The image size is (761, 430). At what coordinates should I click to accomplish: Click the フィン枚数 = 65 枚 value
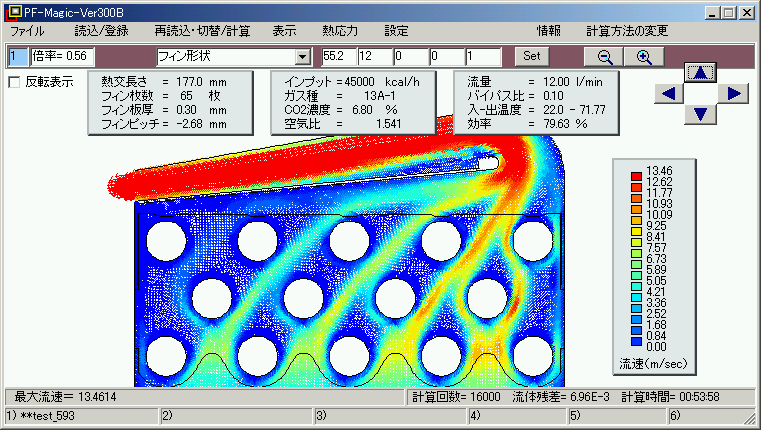pyautogui.click(x=161, y=96)
